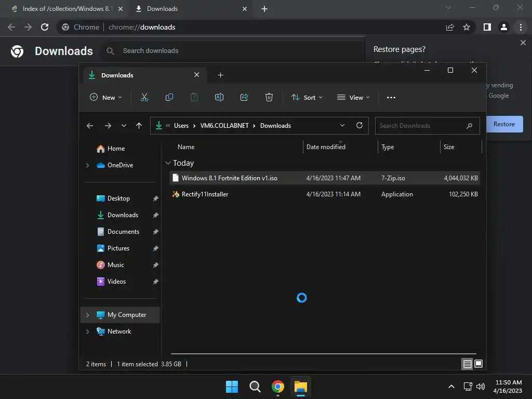532x399 pixels.
Task: Expand OneDrive in navigation pane
Action: tap(87, 165)
